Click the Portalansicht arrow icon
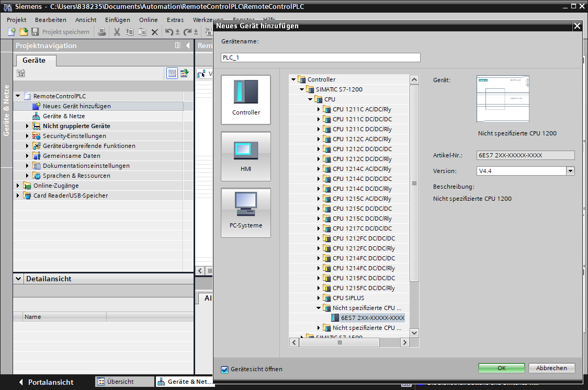This screenshot has height=390, width=588. click(x=21, y=382)
